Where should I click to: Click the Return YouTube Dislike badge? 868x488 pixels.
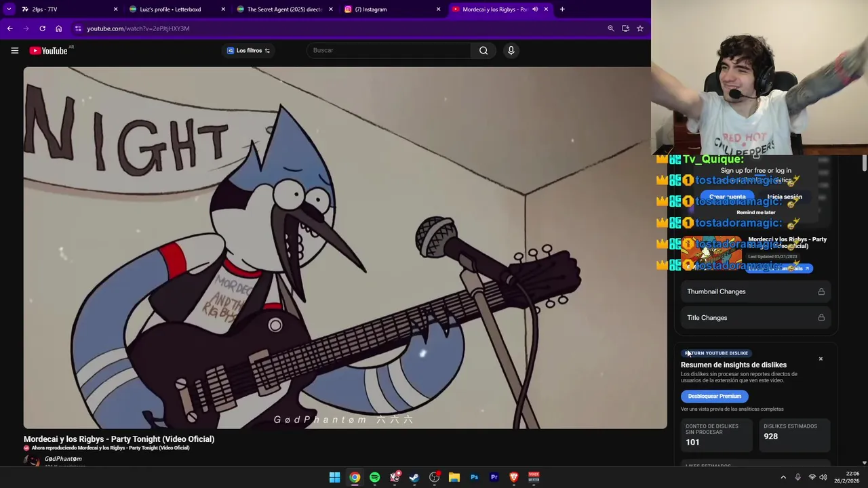[715, 353]
